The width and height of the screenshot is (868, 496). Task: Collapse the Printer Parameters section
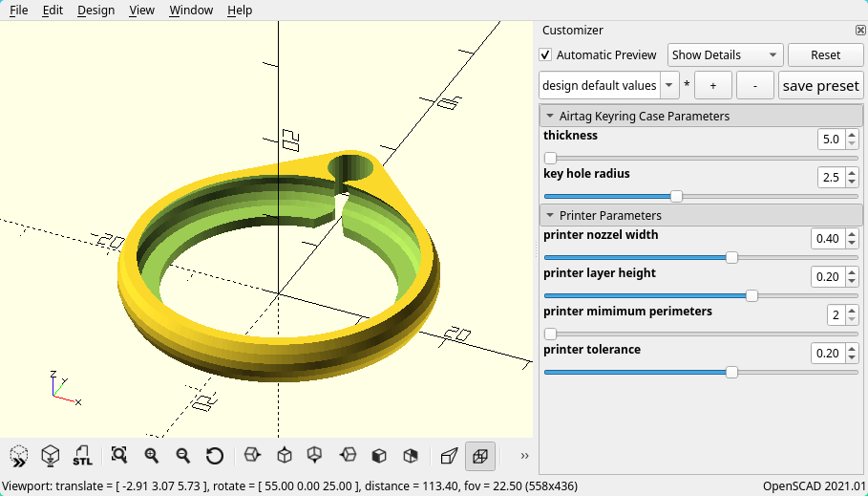[x=550, y=215]
